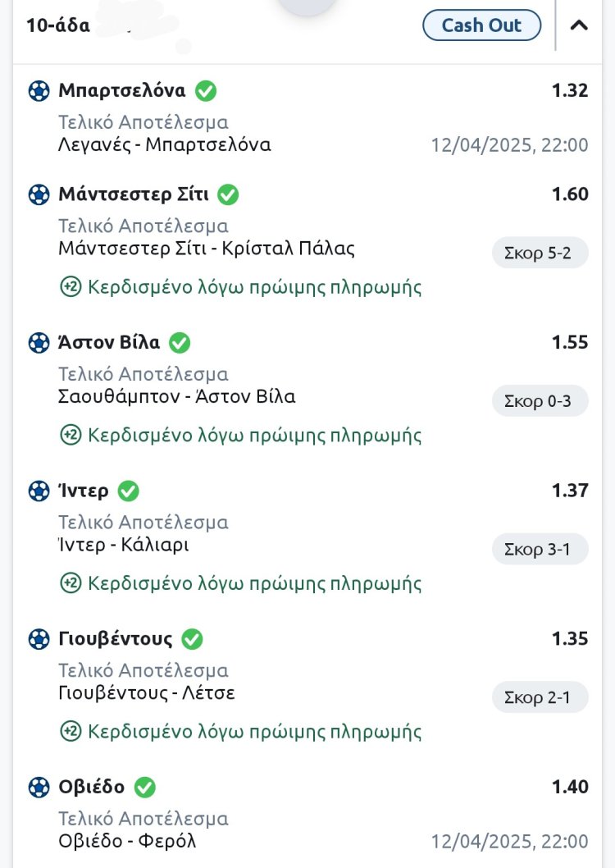615x868 pixels.
Task: Click the green checkmark next to Μπαρτσελόνα
Action: point(206,91)
